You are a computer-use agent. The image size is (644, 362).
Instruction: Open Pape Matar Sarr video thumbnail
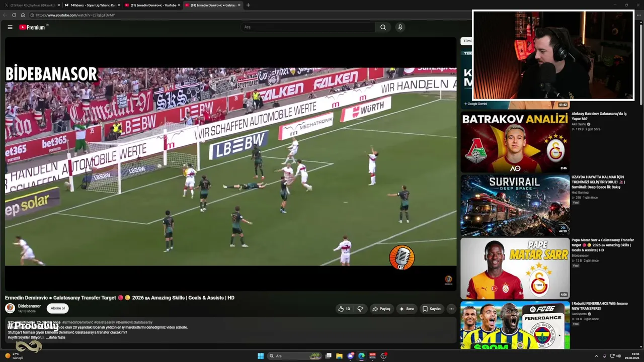pos(515,268)
